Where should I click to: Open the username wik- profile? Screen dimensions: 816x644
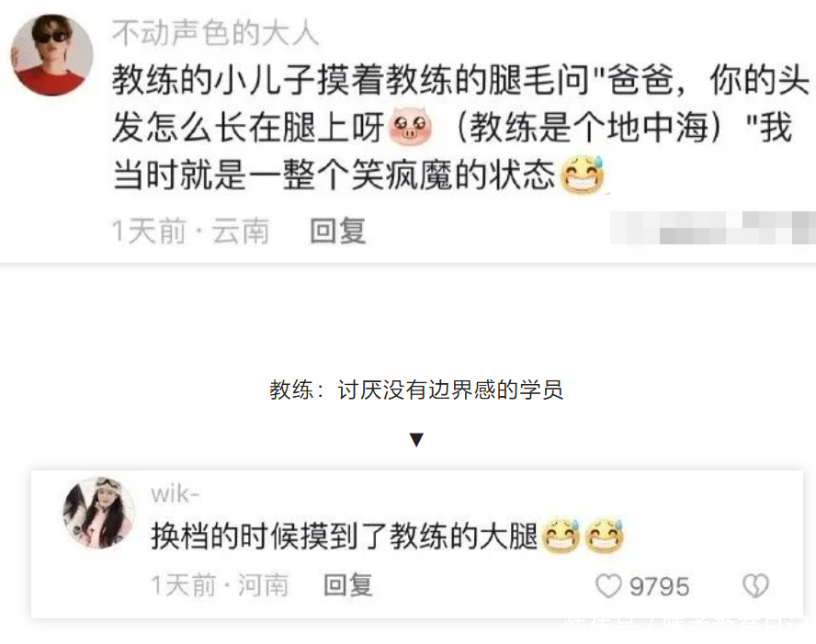pyautogui.click(x=175, y=493)
